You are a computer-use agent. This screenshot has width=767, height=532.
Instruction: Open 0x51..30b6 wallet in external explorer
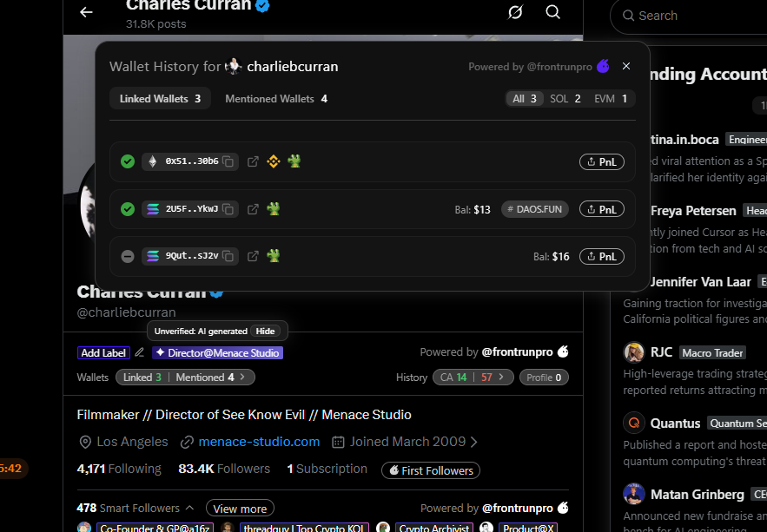253,161
